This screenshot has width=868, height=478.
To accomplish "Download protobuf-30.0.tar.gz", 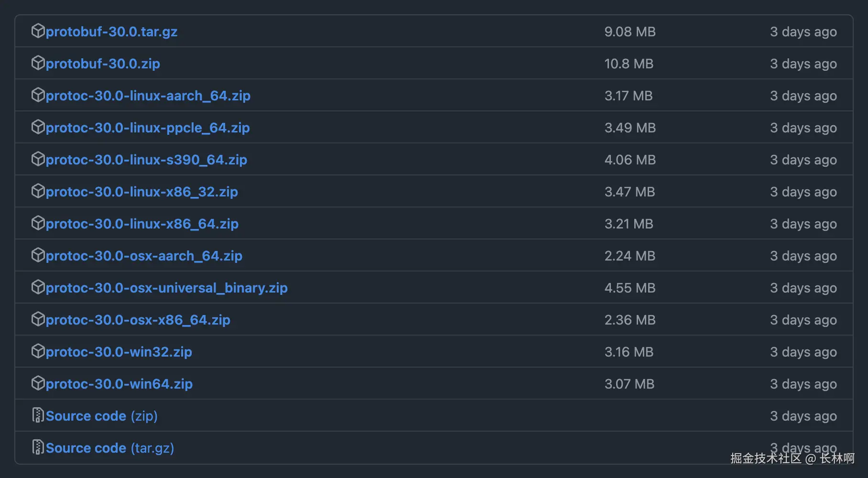I will [111, 32].
